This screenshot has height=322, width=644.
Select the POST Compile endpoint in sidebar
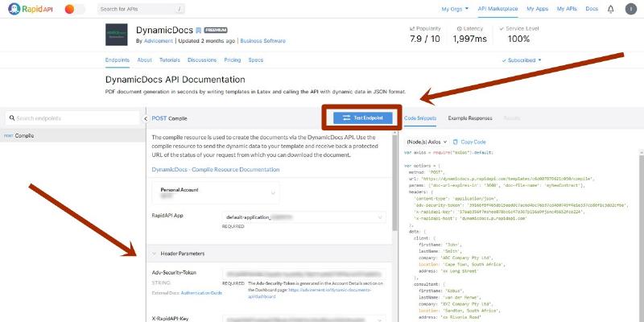[x=72, y=135]
